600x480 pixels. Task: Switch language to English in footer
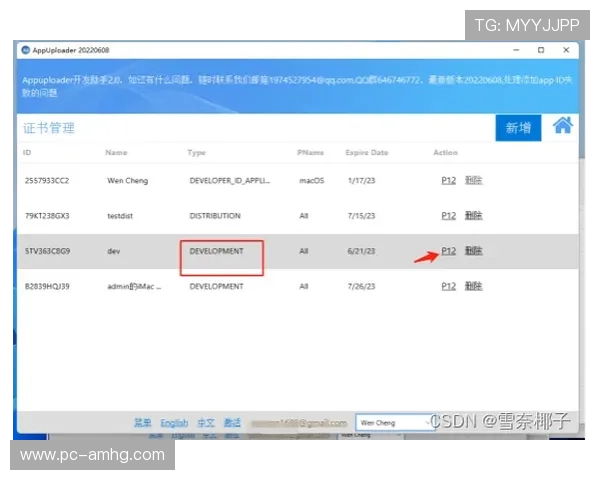click(174, 423)
